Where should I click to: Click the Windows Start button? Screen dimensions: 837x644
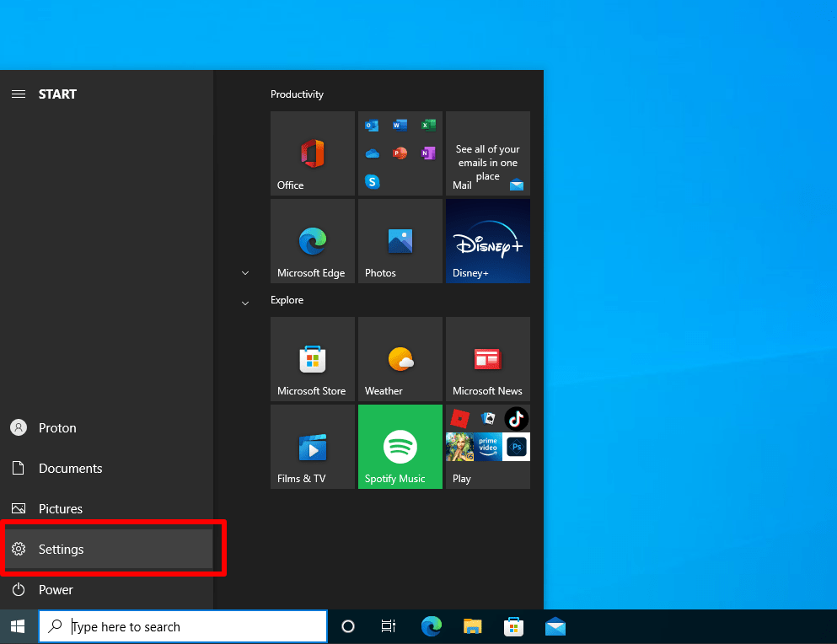pos(19,626)
